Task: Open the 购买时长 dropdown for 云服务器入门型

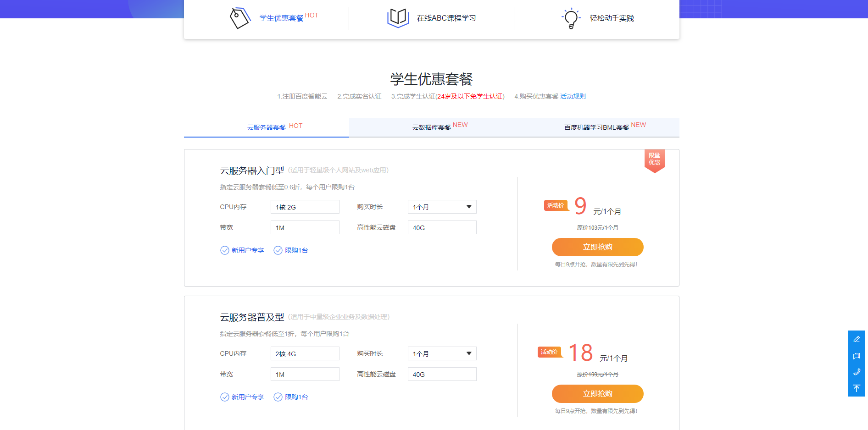Action: point(441,207)
